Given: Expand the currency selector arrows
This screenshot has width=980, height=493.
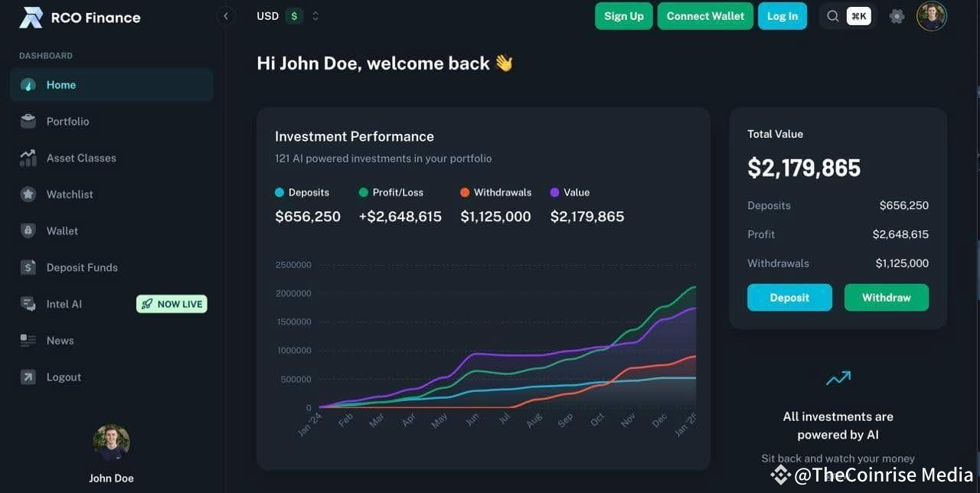Looking at the screenshot, I should 315,15.
